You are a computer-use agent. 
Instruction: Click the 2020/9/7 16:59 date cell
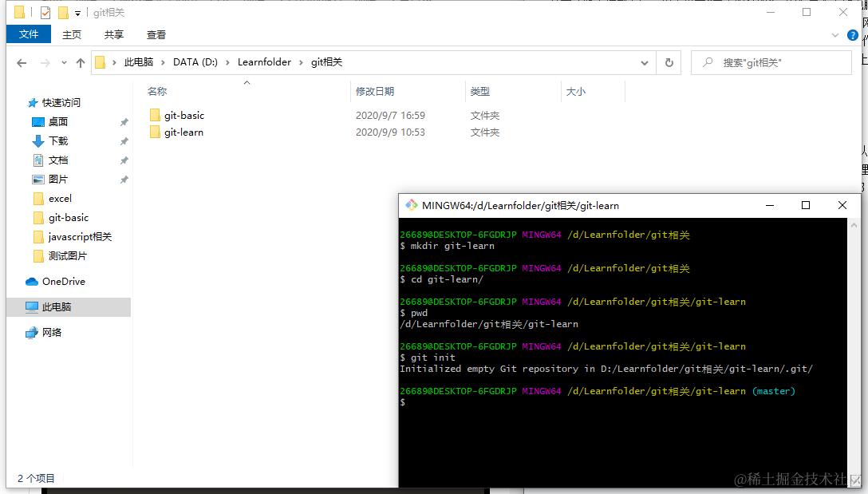pyautogui.click(x=390, y=115)
